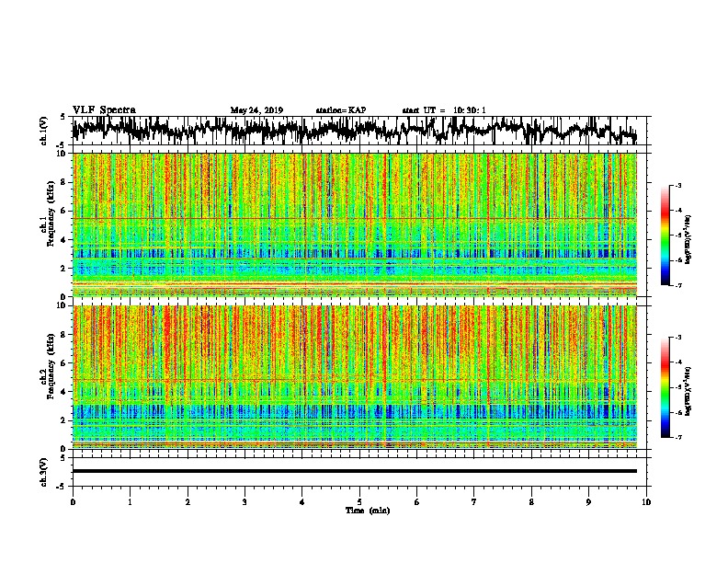Select the date 'May 24, 2019'
This screenshot has height=563, width=728.
(x=256, y=110)
